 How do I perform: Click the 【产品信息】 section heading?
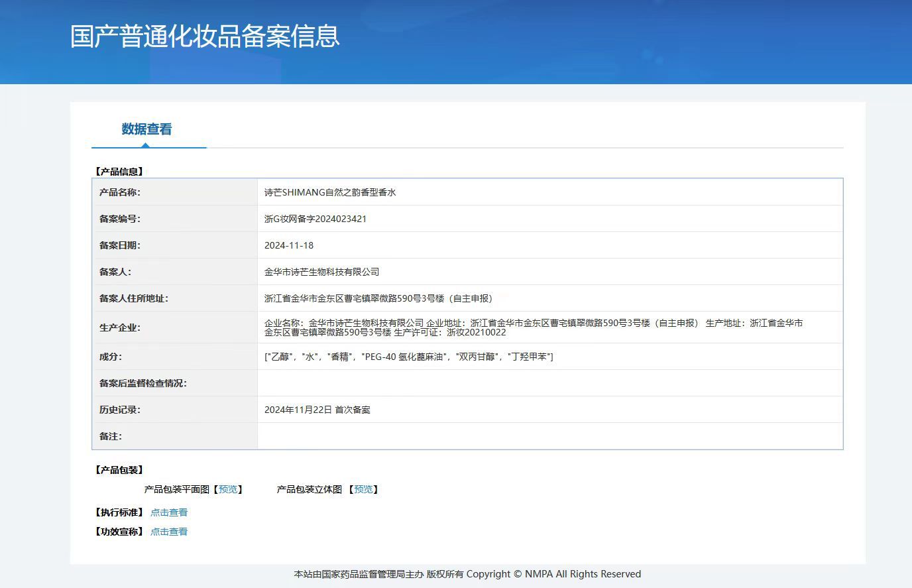coord(119,172)
